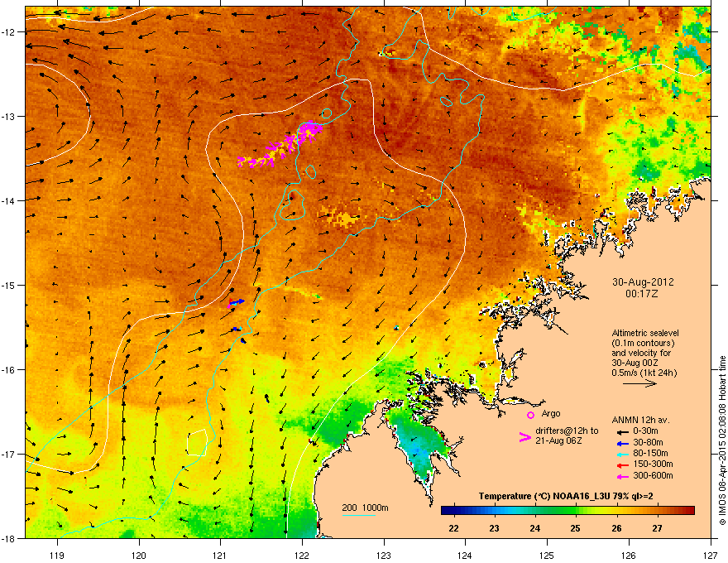Click latitude axis label '-18'
Viewport: 728px width, 563px height.
pyautogui.click(x=9, y=538)
